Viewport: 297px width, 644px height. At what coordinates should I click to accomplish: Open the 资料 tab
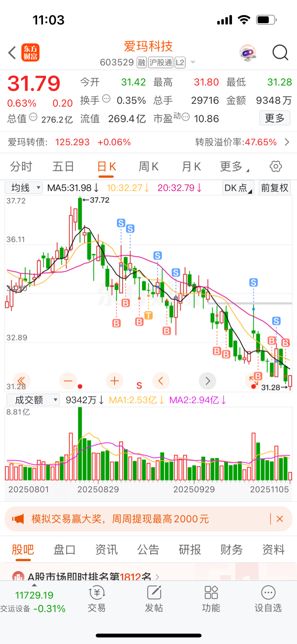click(273, 550)
